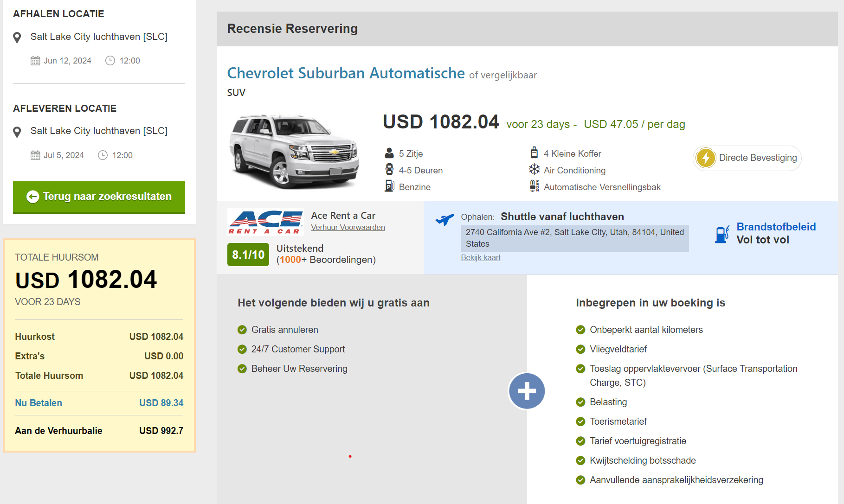This screenshot has width=844, height=504.
Task: Open the Bekijk kaart map link
Action: point(480,257)
